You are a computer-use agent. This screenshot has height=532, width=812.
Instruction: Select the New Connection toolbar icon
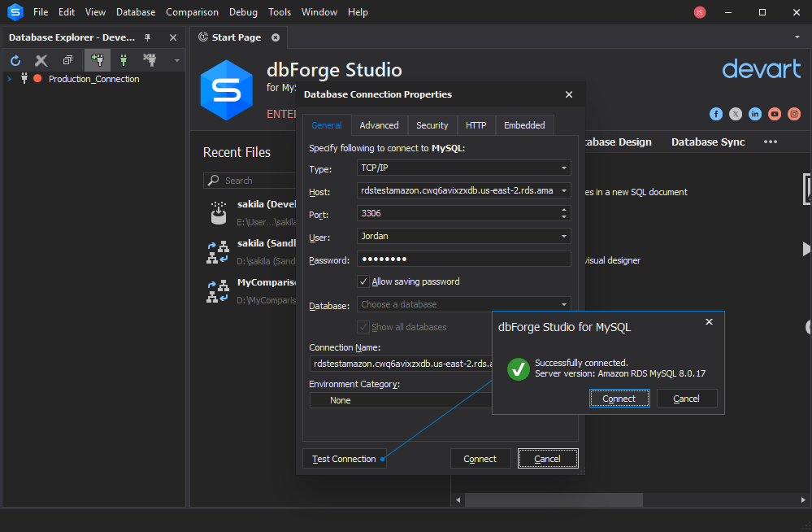[x=97, y=59]
